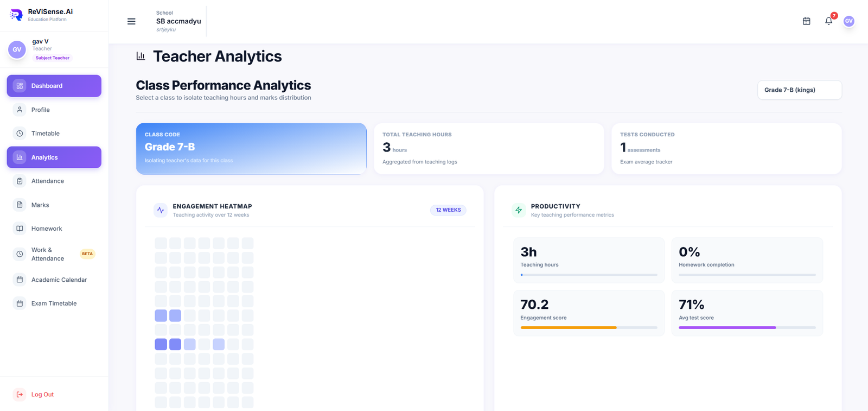Image resolution: width=868 pixels, height=411 pixels.
Task: Click the GV avatar in sidebar profile
Action: pos(17,49)
